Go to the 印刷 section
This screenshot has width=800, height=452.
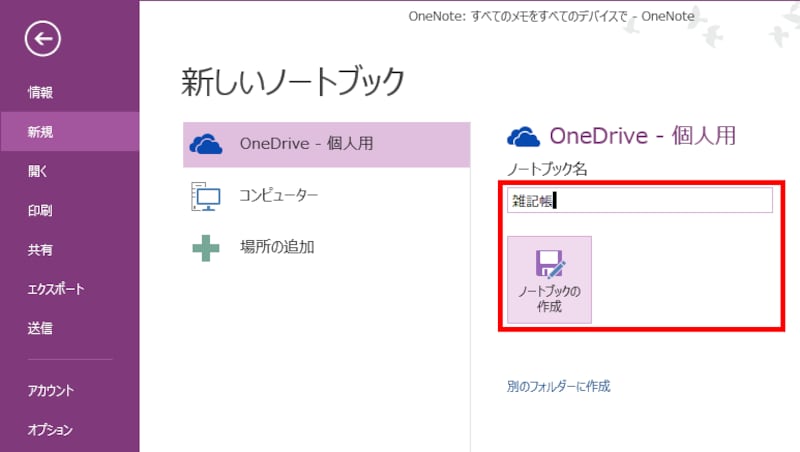point(40,210)
